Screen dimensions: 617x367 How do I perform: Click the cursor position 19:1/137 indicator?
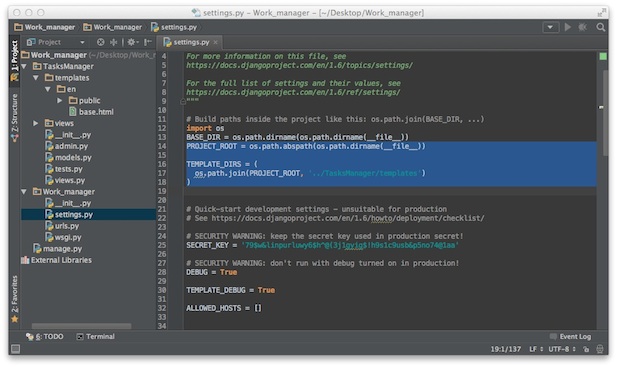506,349
